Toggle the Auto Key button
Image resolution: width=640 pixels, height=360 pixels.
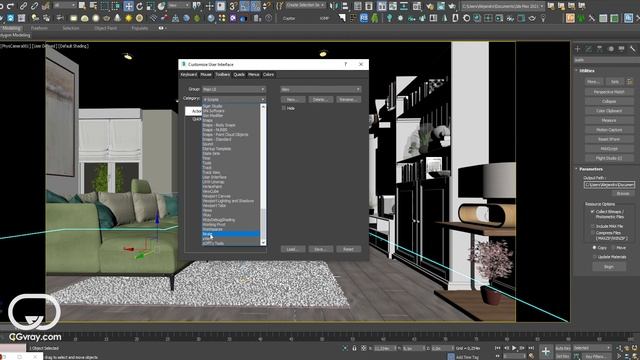pos(563,348)
